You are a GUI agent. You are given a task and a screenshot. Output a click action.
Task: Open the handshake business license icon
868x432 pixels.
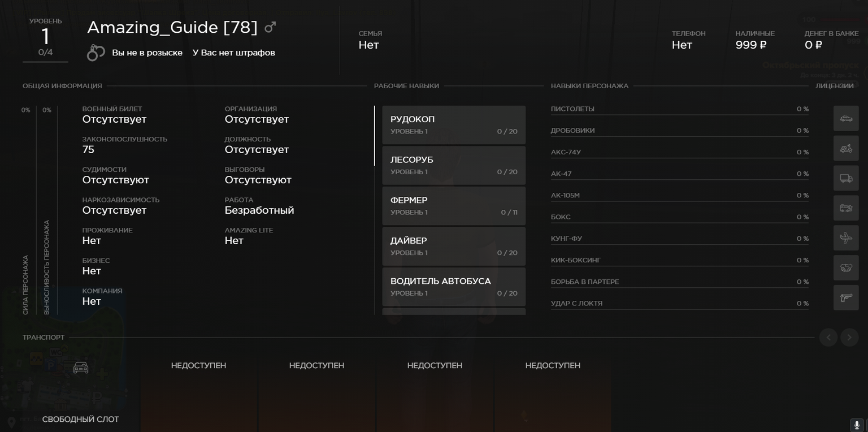tap(846, 268)
